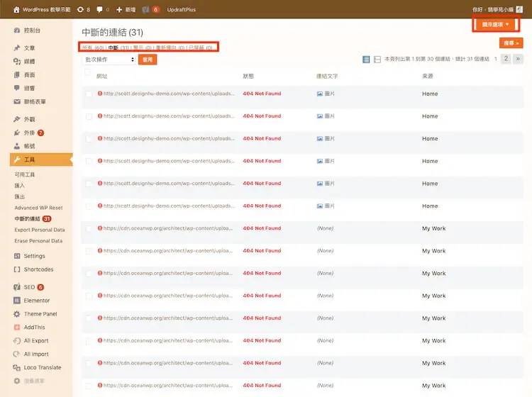Open 可用工具 under Tools submenu
This screenshot has height=397, width=532.
[24, 174]
